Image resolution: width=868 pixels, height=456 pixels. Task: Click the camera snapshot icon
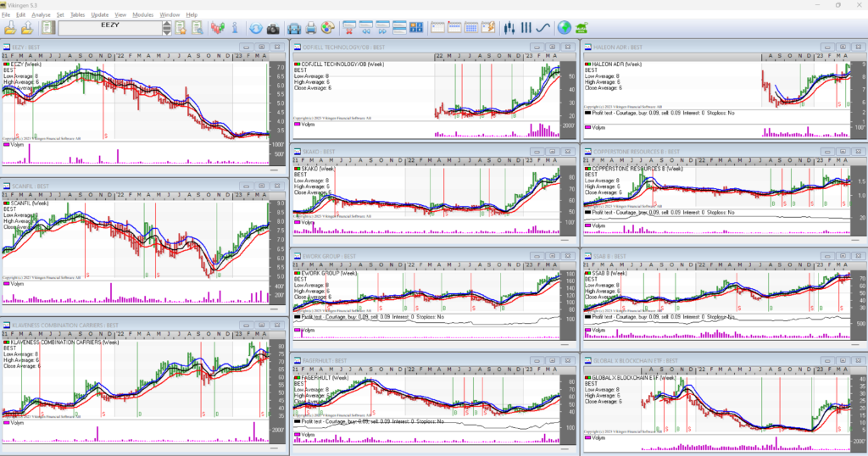click(x=273, y=28)
